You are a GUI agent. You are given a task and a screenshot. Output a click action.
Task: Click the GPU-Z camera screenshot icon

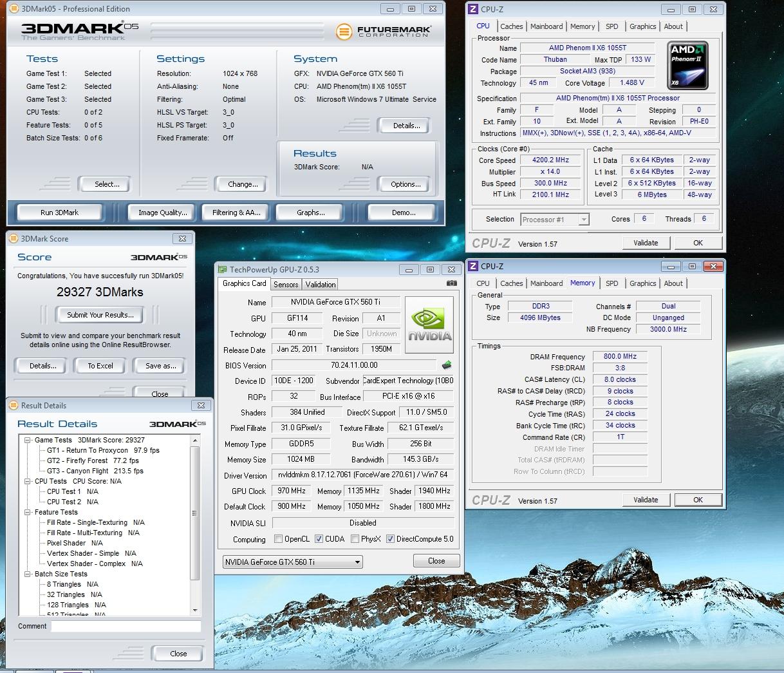pyautogui.click(x=452, y=283)
